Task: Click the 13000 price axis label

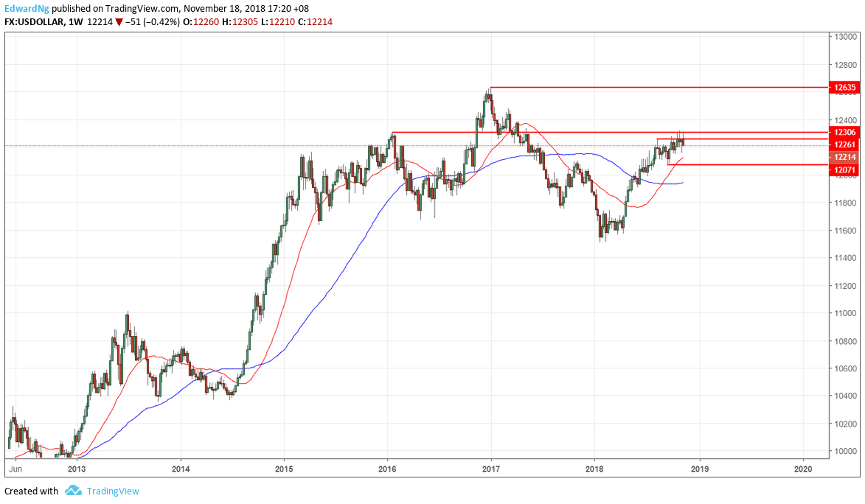Action: coord(846,37)
